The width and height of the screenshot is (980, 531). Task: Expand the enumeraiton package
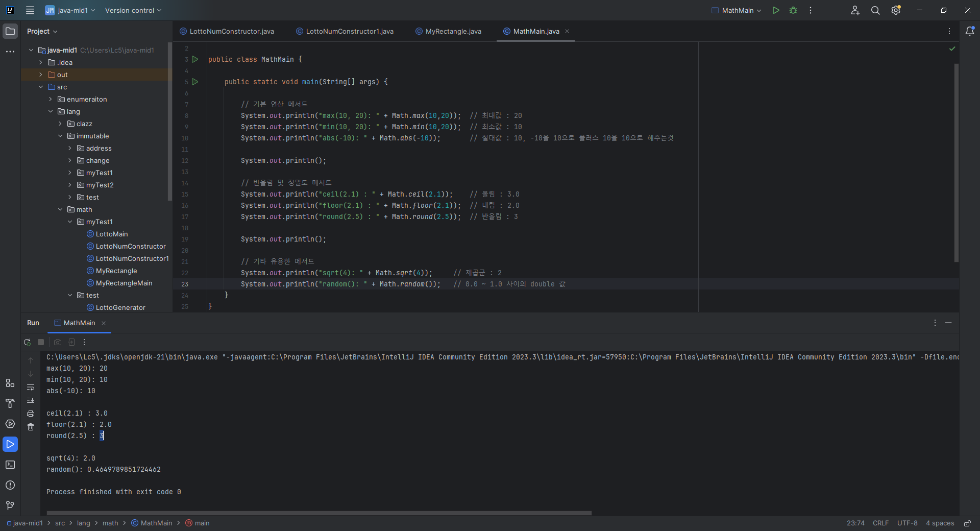[51, 99]
